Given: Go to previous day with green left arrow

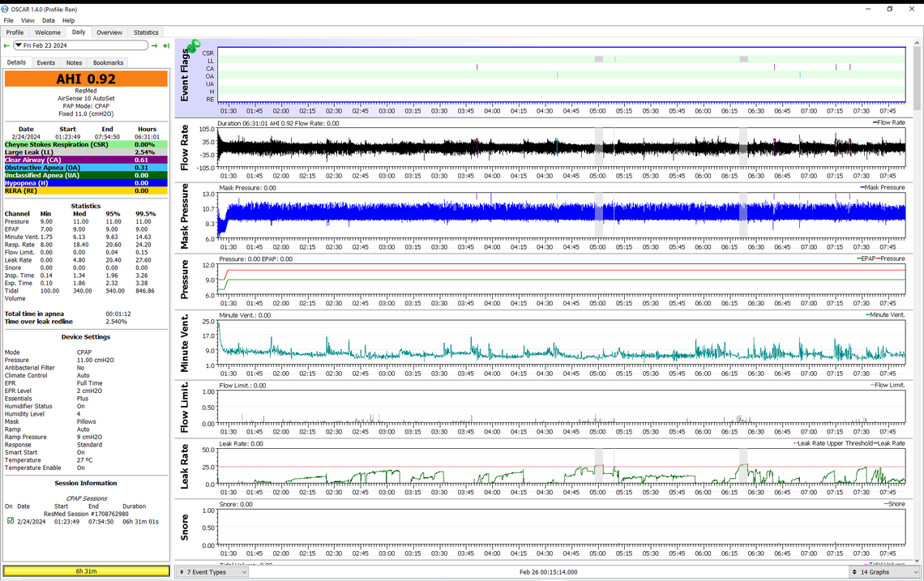Looking at the screenshot, I should [6, 45].
